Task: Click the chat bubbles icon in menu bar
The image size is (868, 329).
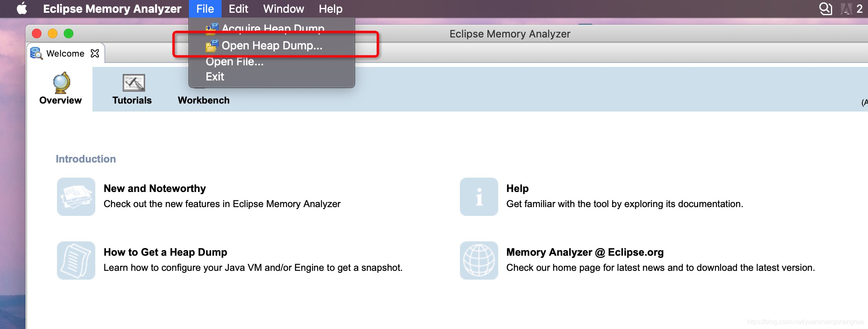Action: coord(825,8)
